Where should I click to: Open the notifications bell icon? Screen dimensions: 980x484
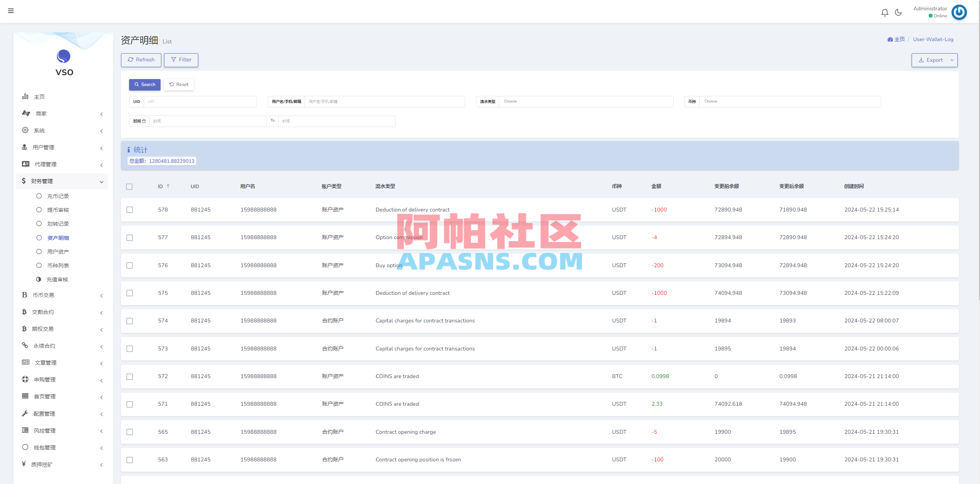(x=885, y=12)
